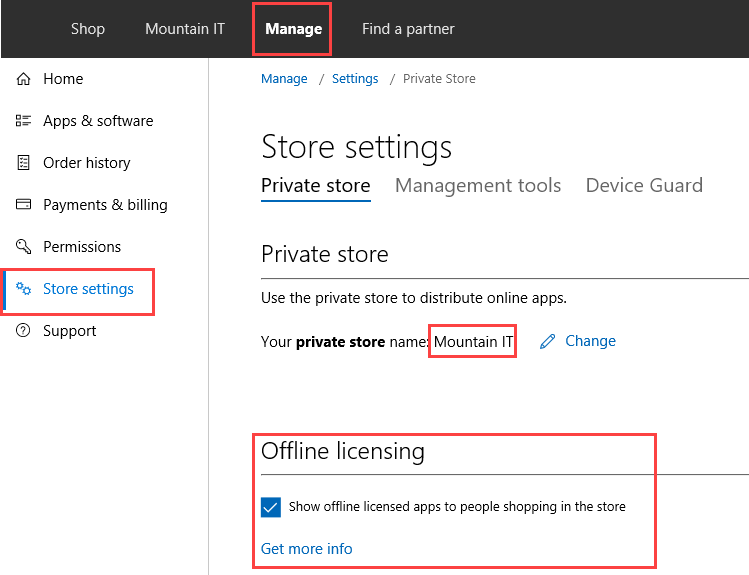Uncheck Show offline licensed apps checkbox
Viewport: 749px width, 575px height.
point(271,507)
